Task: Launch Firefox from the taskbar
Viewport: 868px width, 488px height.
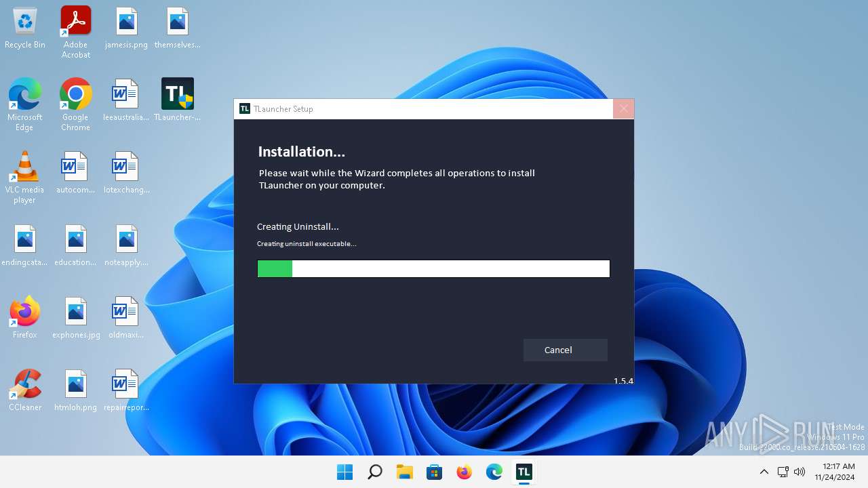Action: pos(464,472)
